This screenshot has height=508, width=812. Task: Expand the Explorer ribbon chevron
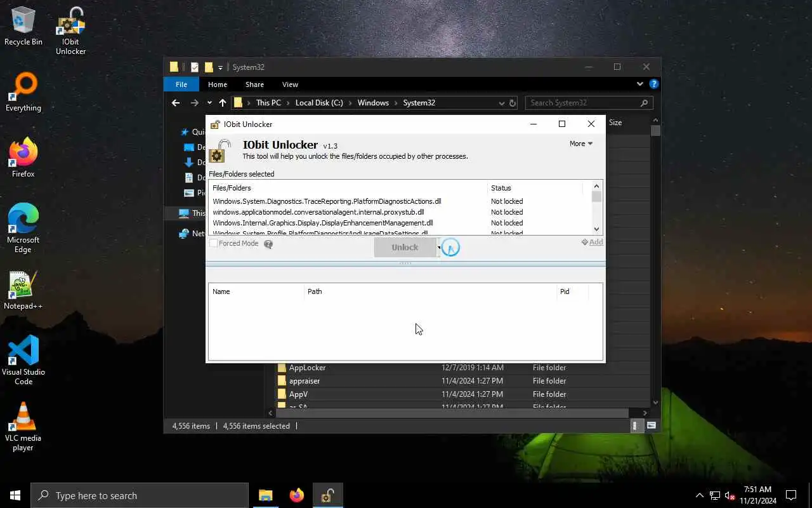tap(639, 84)
